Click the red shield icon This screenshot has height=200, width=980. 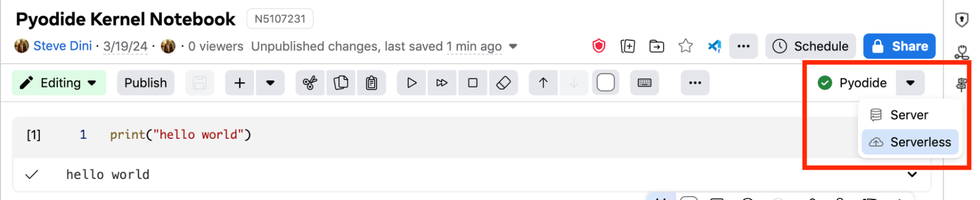click(x=599, y=46)
